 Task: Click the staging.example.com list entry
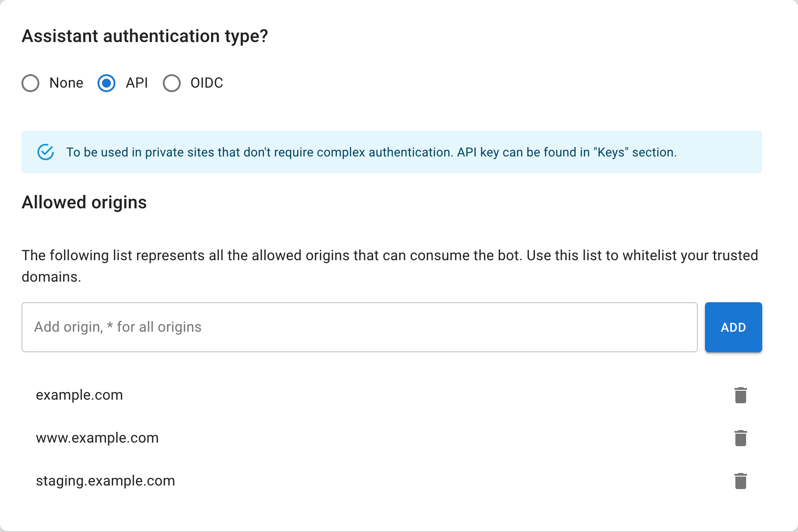(105, 481)
